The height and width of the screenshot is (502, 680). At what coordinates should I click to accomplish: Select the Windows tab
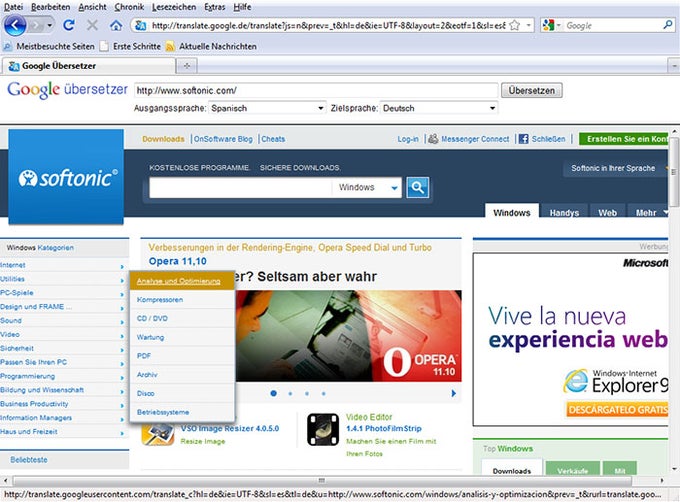point(512,212)
